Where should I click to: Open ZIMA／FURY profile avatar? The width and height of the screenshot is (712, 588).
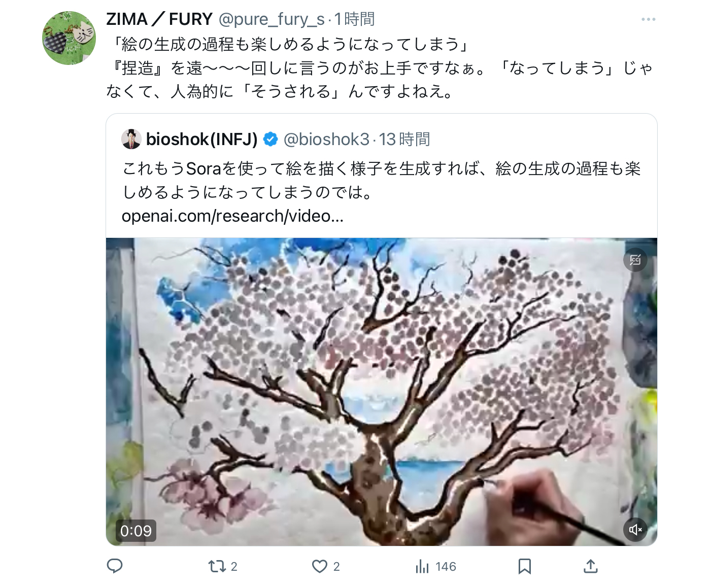point(69,38)
